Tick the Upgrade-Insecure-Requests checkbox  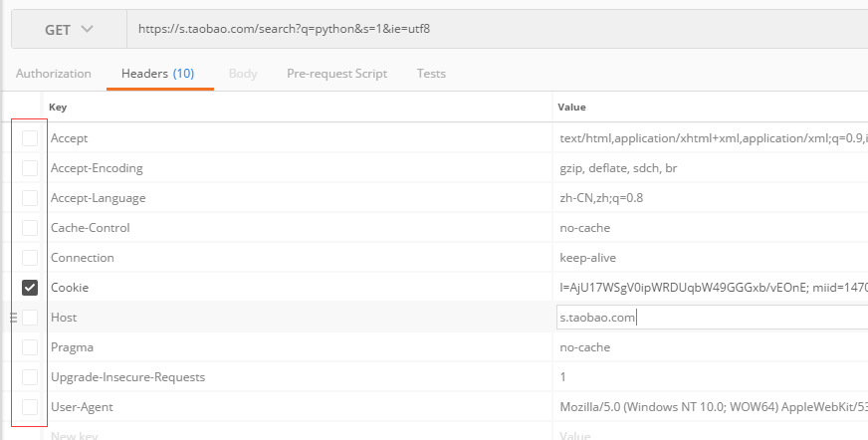30,377
